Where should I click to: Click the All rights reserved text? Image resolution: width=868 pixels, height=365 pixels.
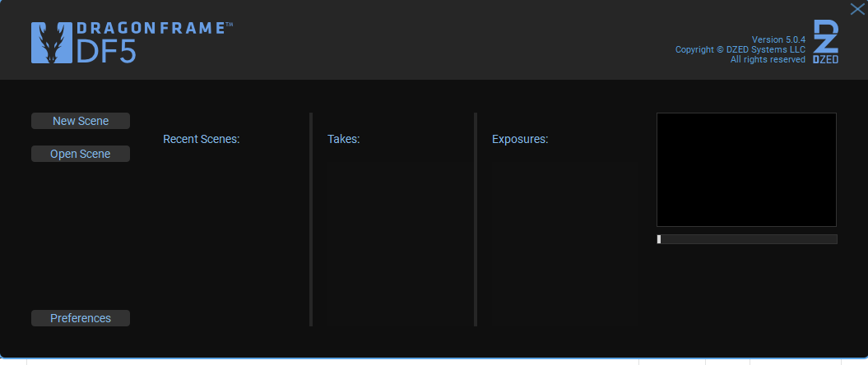pos(768,60)
